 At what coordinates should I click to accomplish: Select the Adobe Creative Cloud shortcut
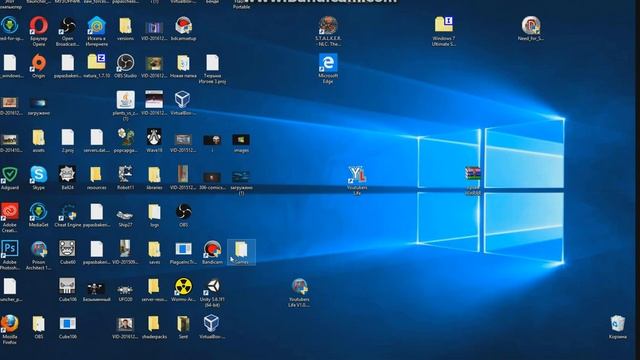pos(9,212)
